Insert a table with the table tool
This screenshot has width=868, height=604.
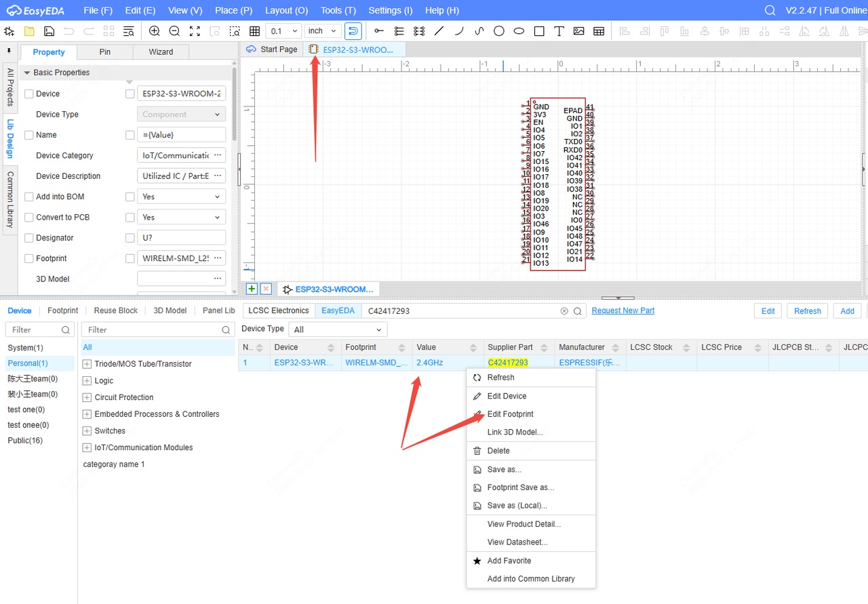[x=599, y=31]
